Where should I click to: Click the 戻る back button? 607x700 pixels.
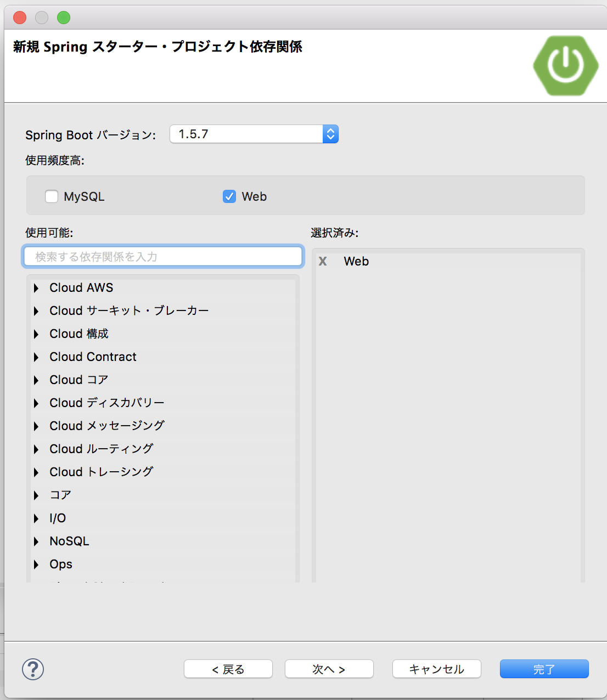point(228,669)
